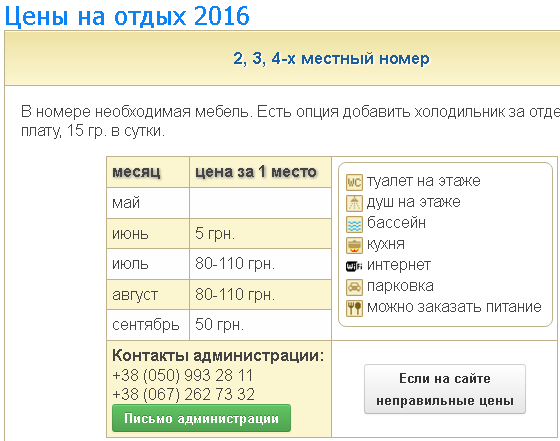Click the 2, 3, 4-х местный номер header
Screen dimensions: 560x441
coord(331,58)
